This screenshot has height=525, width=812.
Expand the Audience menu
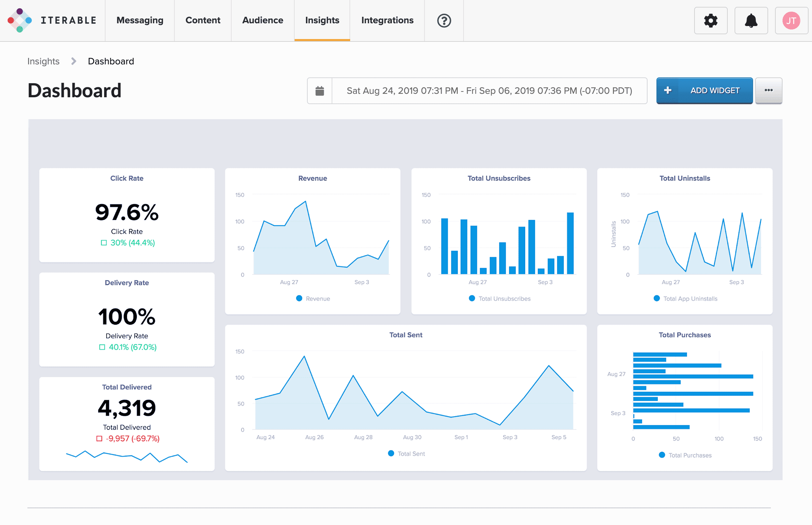[x=262, y=20]
